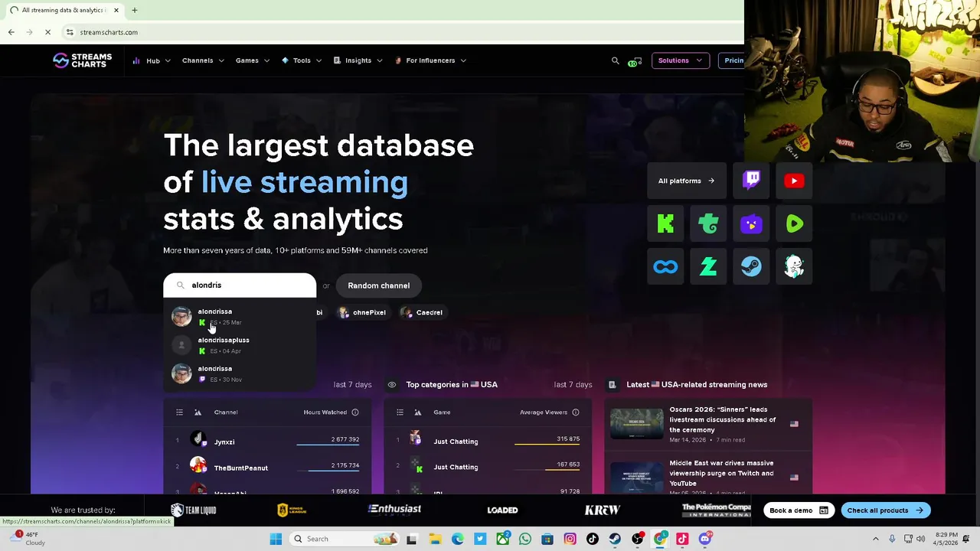Open WhatsApp from the taskbar

pyautogui.click(x=525, y=539)
